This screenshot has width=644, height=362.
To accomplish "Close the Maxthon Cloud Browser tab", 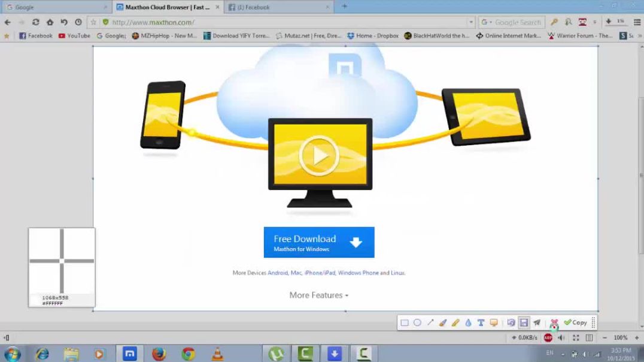I will tap(217, 7).
